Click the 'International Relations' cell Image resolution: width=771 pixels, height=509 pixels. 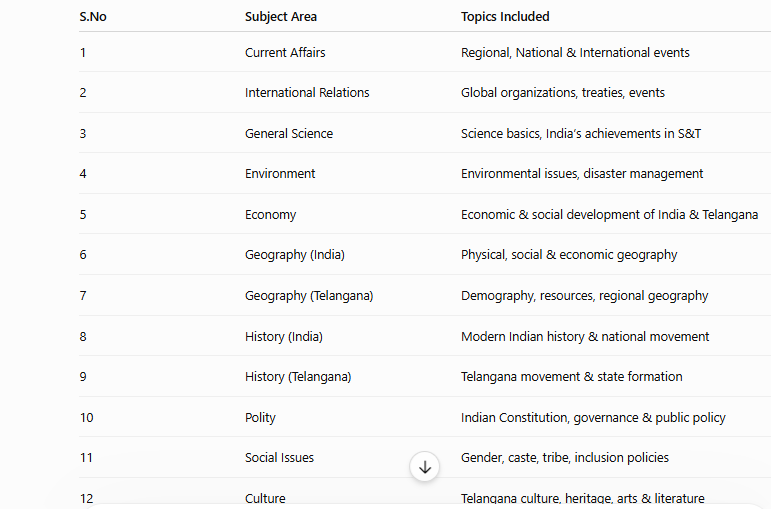[x=307, y=92]
